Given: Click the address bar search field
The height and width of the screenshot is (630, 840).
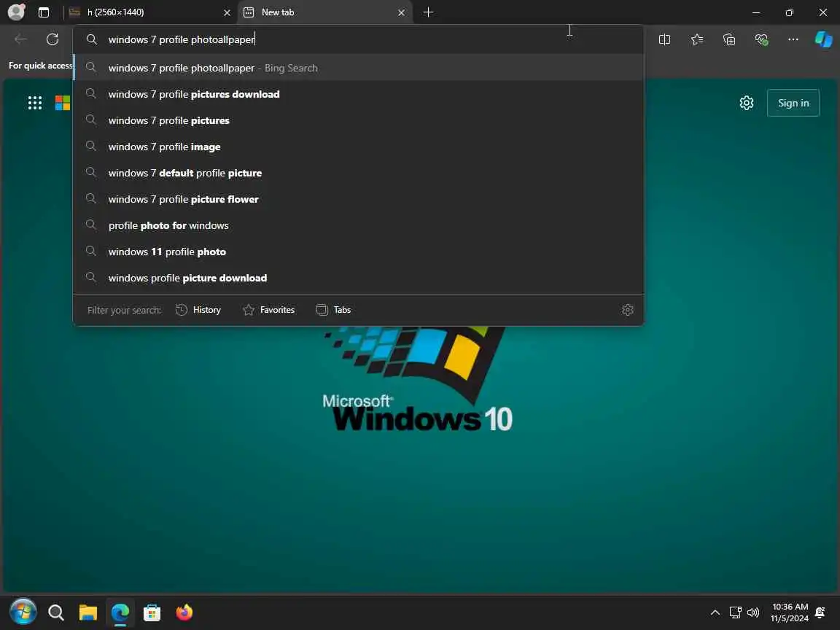Looking at the screenshot, I should [359, 39].
